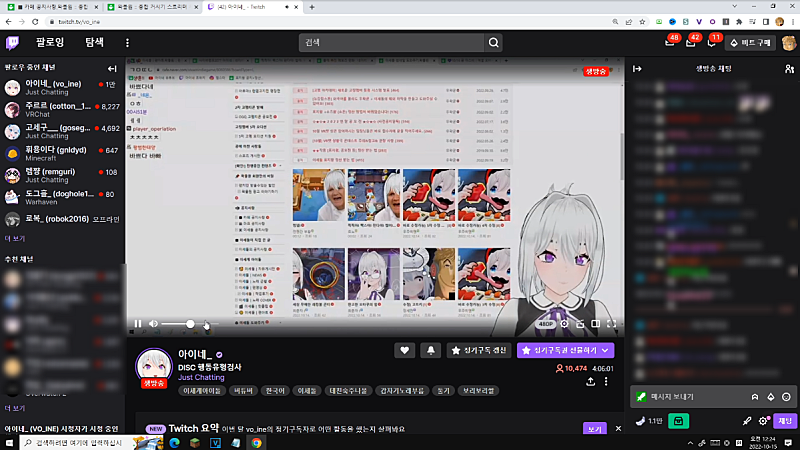Mute the stream volume speaker icon
This screenshot has width=800, height=450.
click(154, 323)
